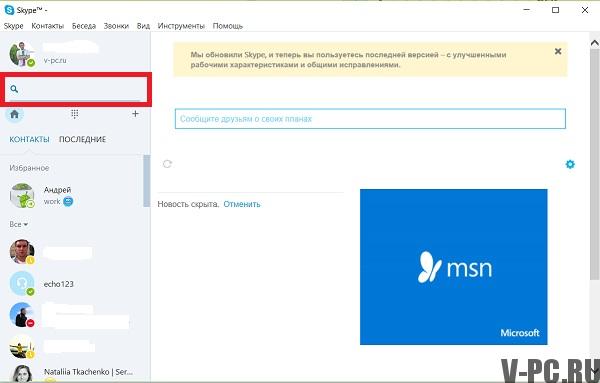Open the Звонки menu

[x=116, y=26]
